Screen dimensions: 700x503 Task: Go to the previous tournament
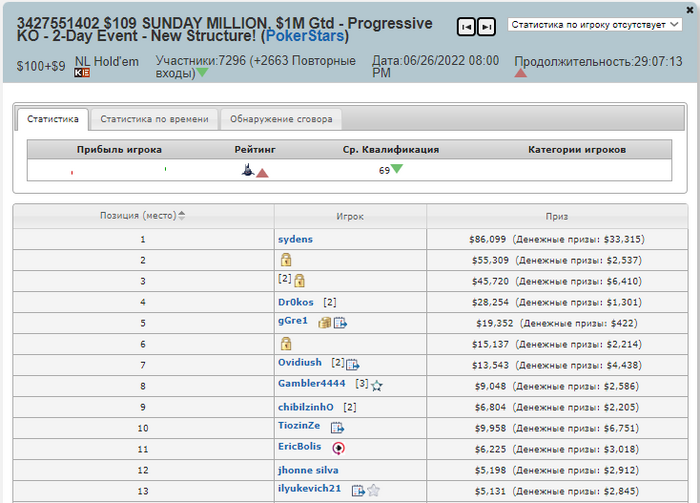click(466, 27)
